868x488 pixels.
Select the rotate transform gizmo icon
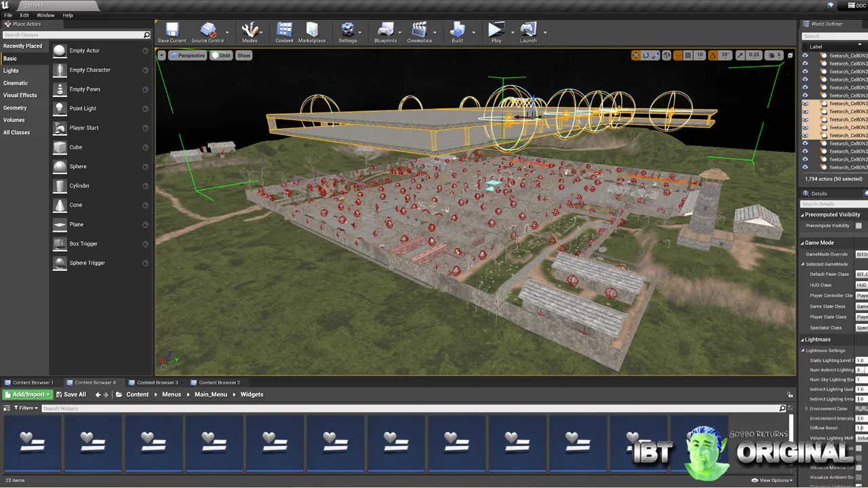(646, 56)
